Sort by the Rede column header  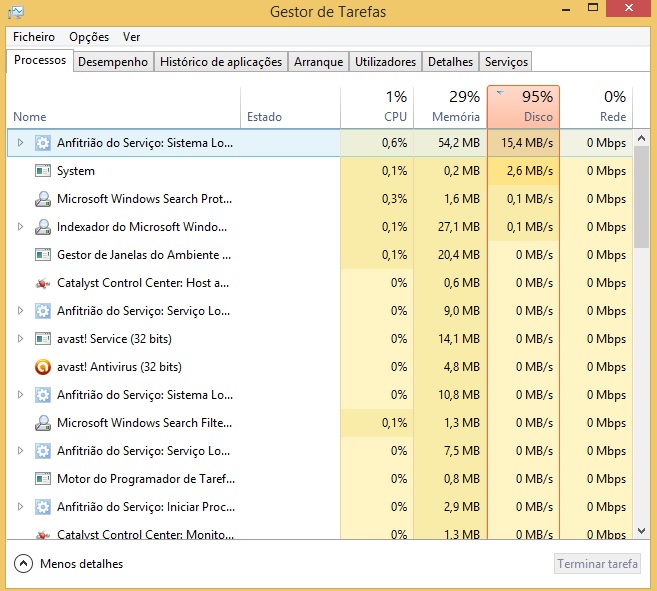(x=597, y=107)
